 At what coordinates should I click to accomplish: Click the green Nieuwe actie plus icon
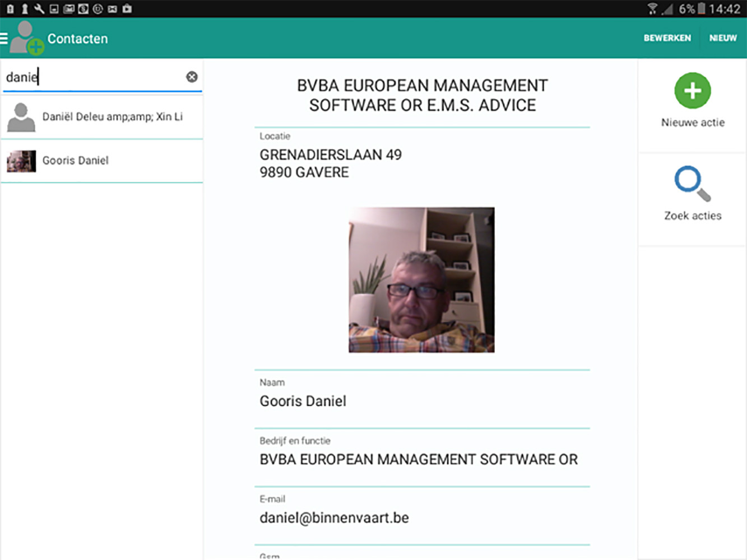click(x=693, y=91)
